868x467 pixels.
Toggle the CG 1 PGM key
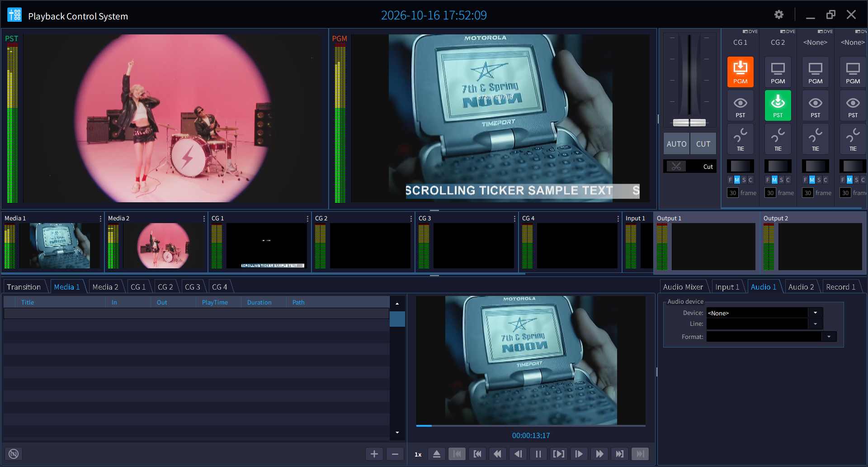(x=740, y=71)
